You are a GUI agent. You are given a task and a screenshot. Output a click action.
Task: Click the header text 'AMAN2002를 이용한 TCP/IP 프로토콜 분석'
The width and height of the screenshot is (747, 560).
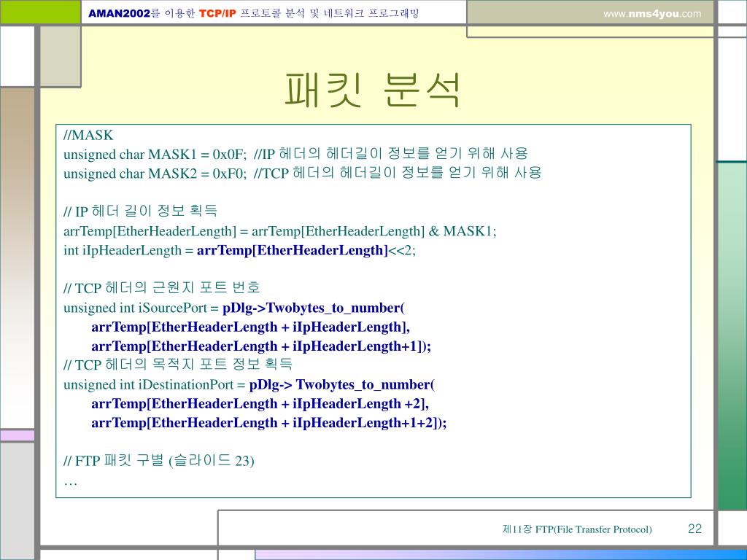click(x=196, y=13)
